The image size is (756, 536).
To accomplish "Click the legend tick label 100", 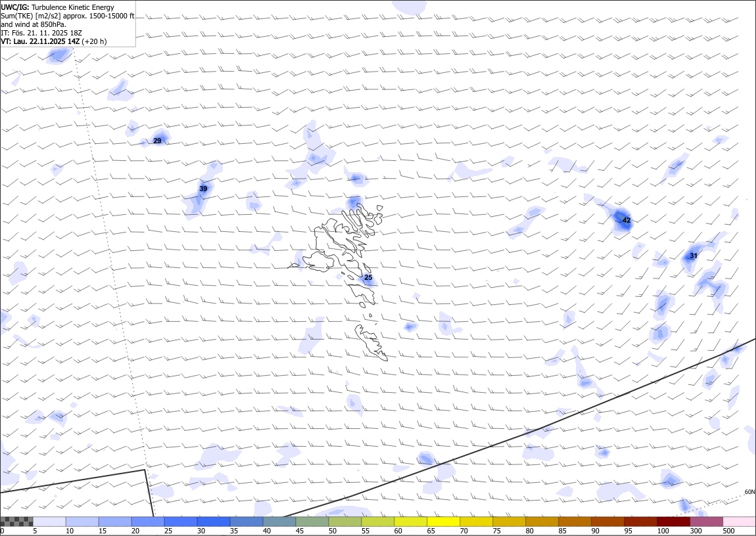I will (x=663, y=531).
